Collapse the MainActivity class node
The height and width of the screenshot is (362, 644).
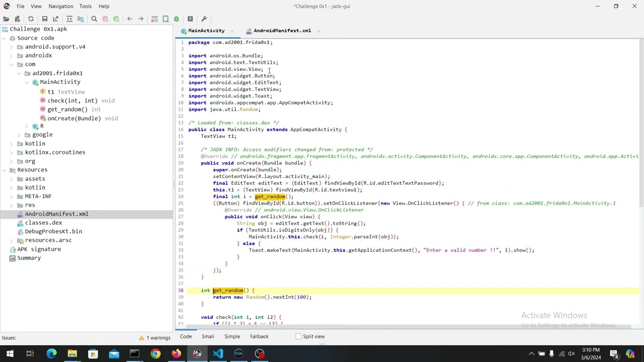point(27,82)
